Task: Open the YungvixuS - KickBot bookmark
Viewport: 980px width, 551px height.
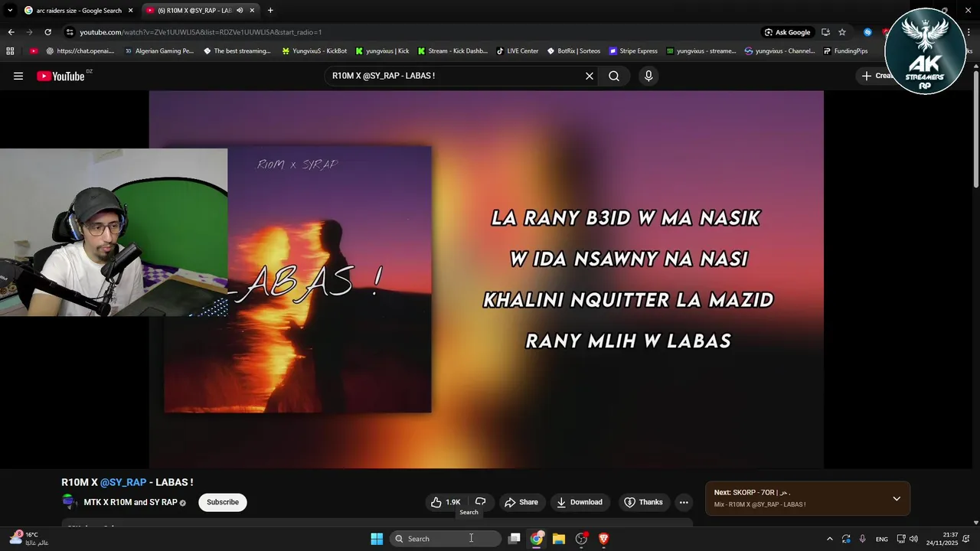Action: (x=314, y=51)
